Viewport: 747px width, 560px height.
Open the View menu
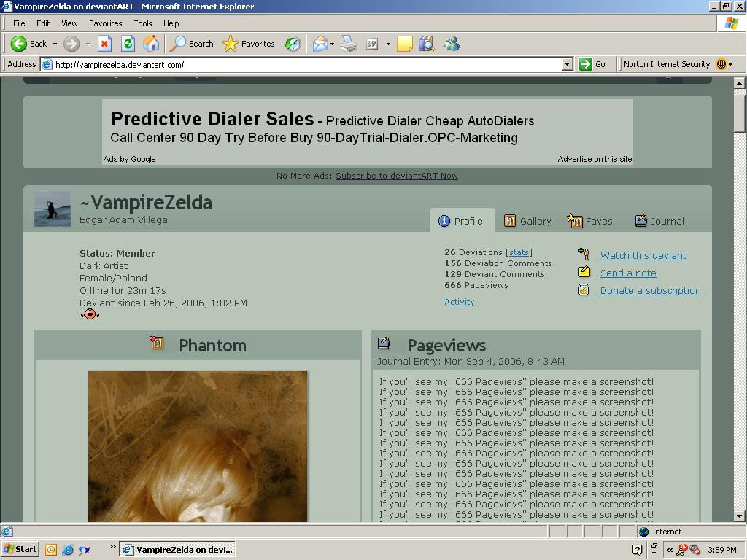(69, 23)
